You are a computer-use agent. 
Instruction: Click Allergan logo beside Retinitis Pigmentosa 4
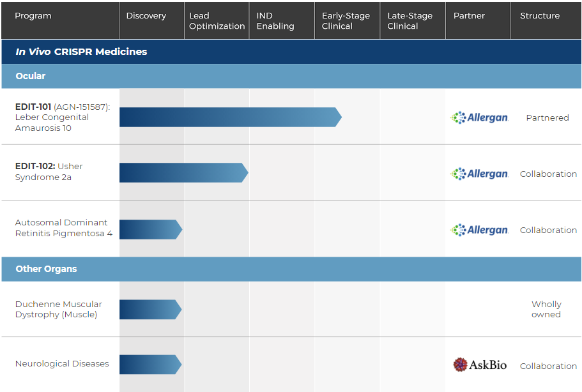click(x=479, y=230)
